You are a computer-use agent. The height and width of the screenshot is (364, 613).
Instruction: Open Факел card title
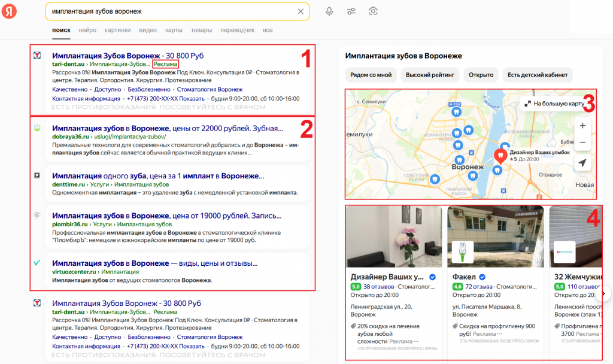pyautogui.click(x=464, y=277)
